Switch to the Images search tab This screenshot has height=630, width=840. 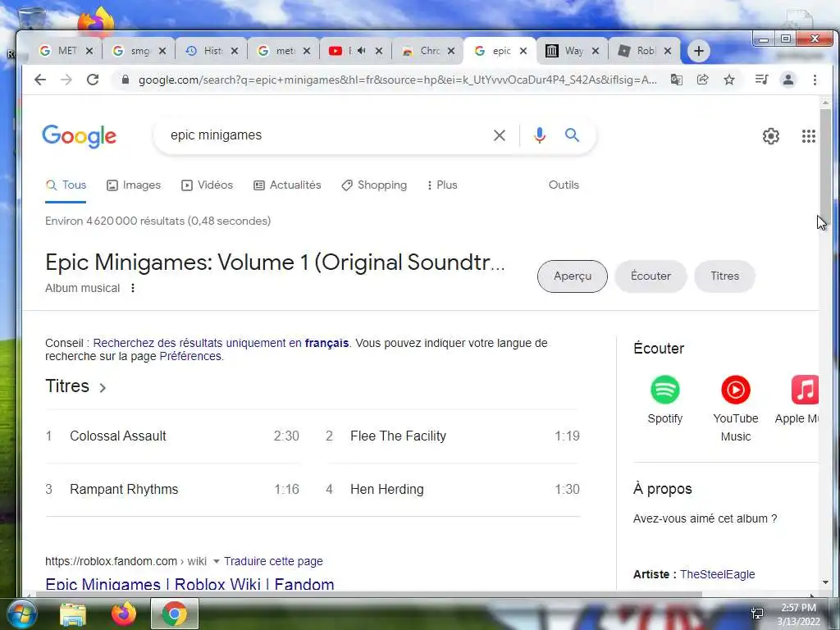click(134, 185)
